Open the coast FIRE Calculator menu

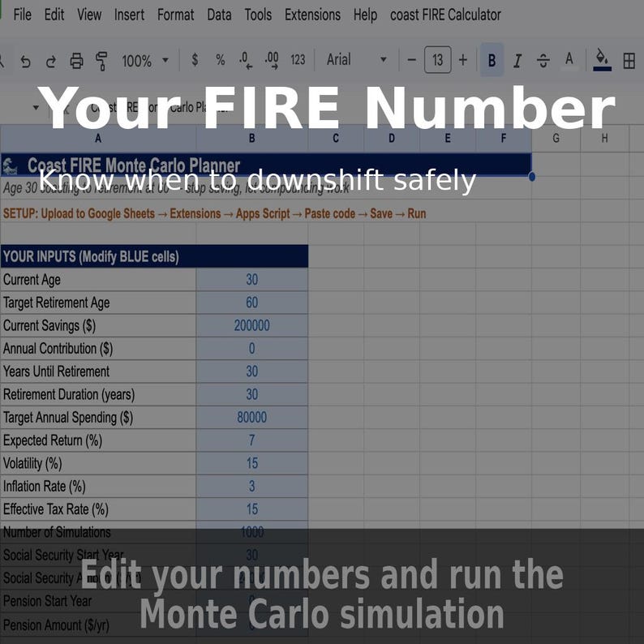pyautogui.click(x=445, y=15)
